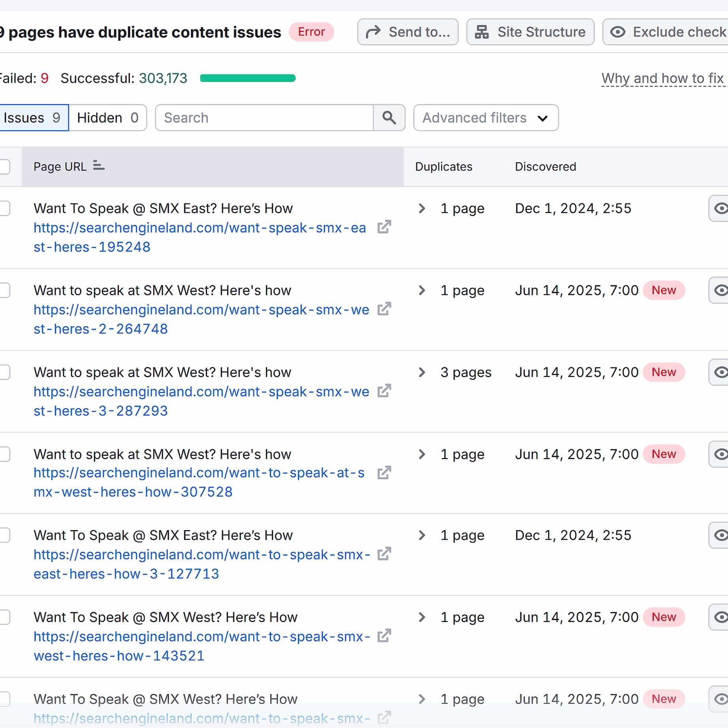Select the header select-all checkbox

coord(5,167)
